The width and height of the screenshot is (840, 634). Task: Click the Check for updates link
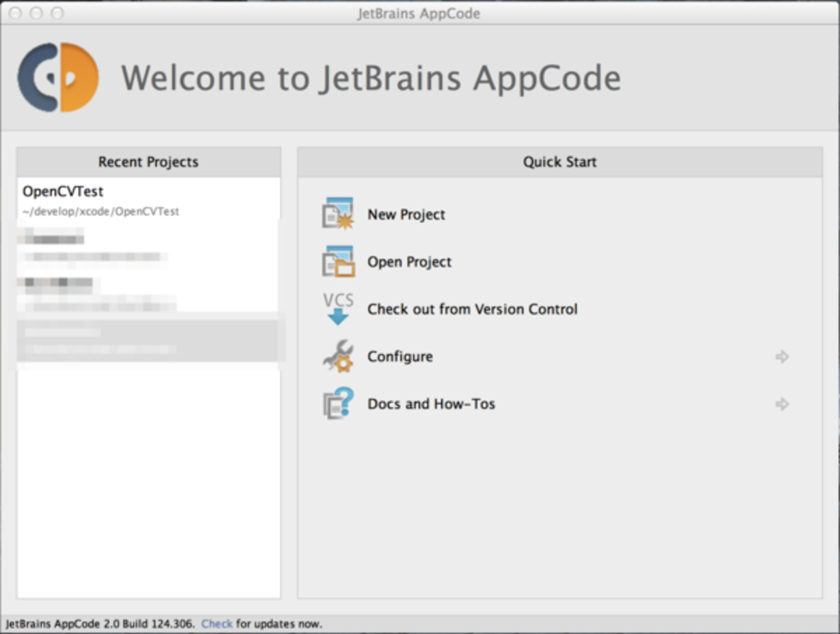coord(216,624)
